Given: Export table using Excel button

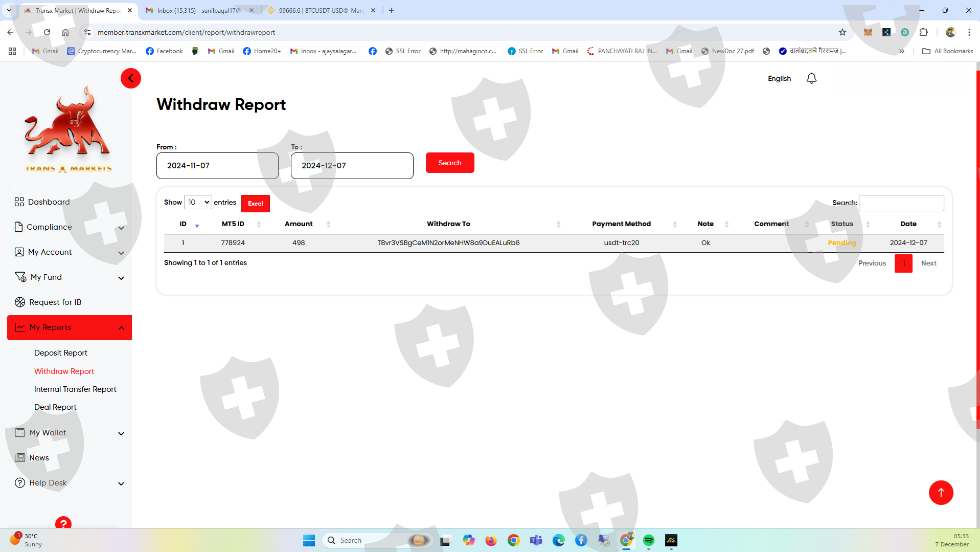Looking at the screenshot, I should (255, 204).
